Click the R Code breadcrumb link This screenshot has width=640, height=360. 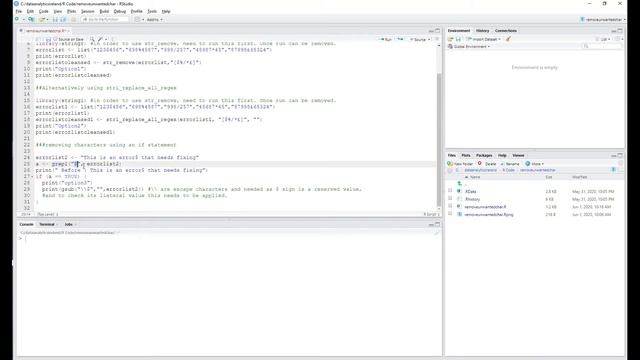[x=508, y=170]
